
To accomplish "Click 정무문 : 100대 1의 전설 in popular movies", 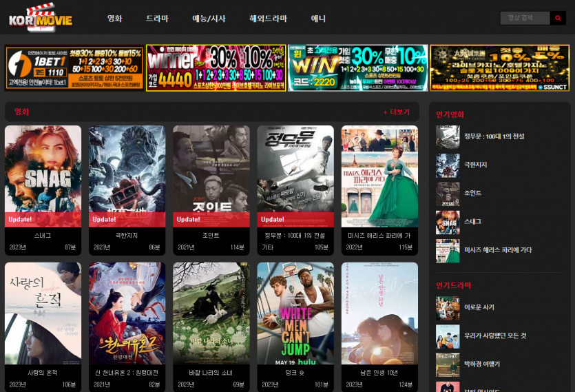I will click(x=494, y=136).
